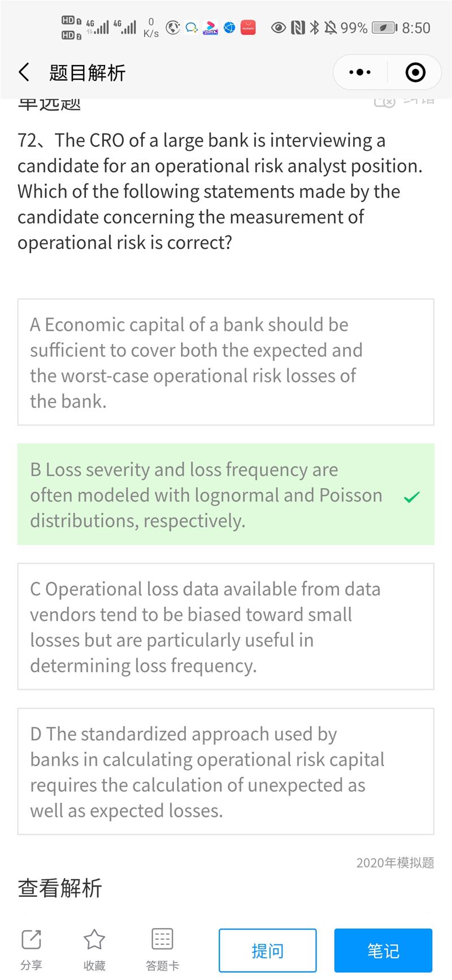Select option A about economic capital

pyautogui.click(x=225, y=362)
